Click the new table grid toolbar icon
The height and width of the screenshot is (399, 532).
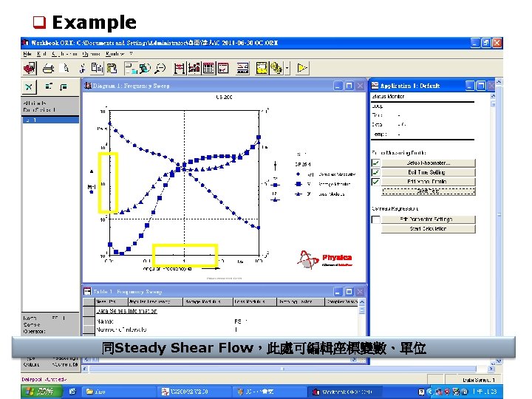(208, 68)
